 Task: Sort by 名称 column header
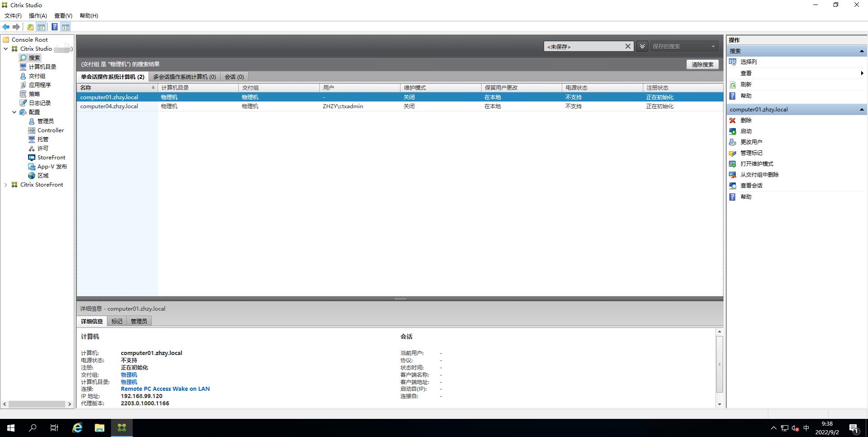[x=117, y=87]
